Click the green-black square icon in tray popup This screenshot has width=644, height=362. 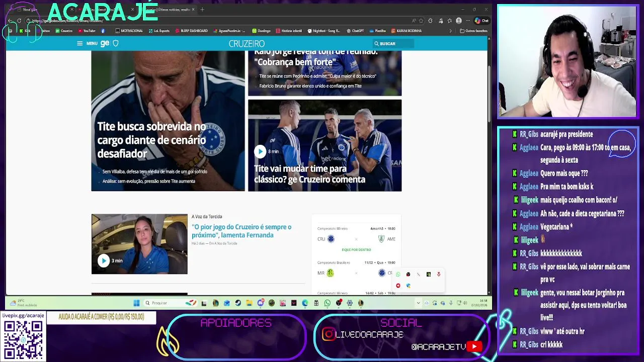[429, 275]
